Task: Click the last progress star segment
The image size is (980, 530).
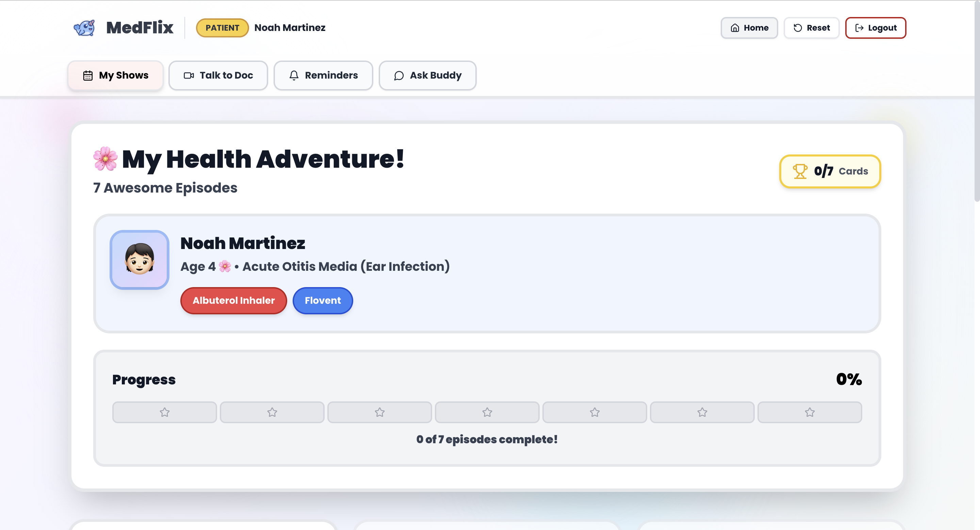Action: coord(810,412)
